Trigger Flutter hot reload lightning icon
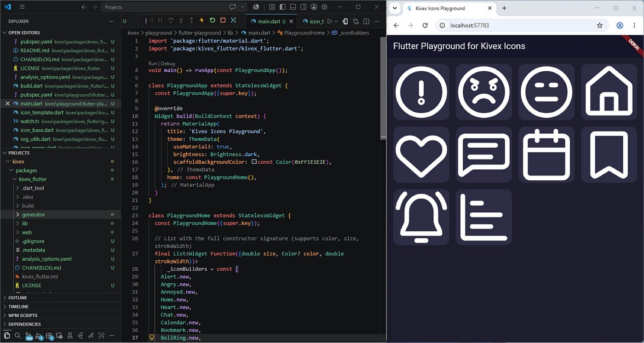Viewport: 644px width, 343px height. tap(201, 21)
